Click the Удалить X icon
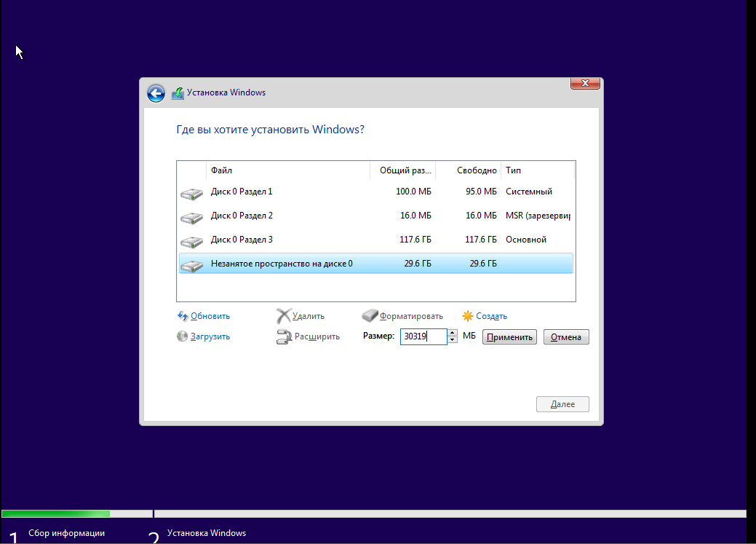Viewport: 756px width, 544px height. pyautogui.click(x=284, y=315)
